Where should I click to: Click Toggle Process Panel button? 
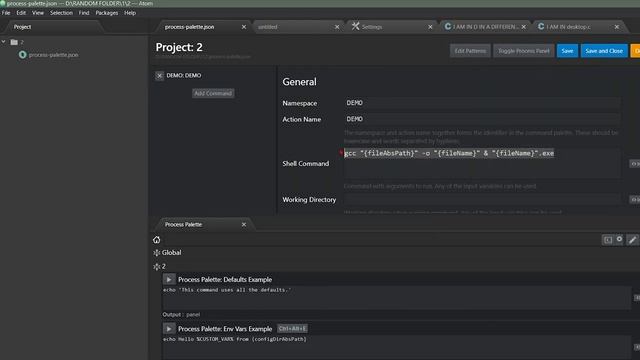(524, 51)
